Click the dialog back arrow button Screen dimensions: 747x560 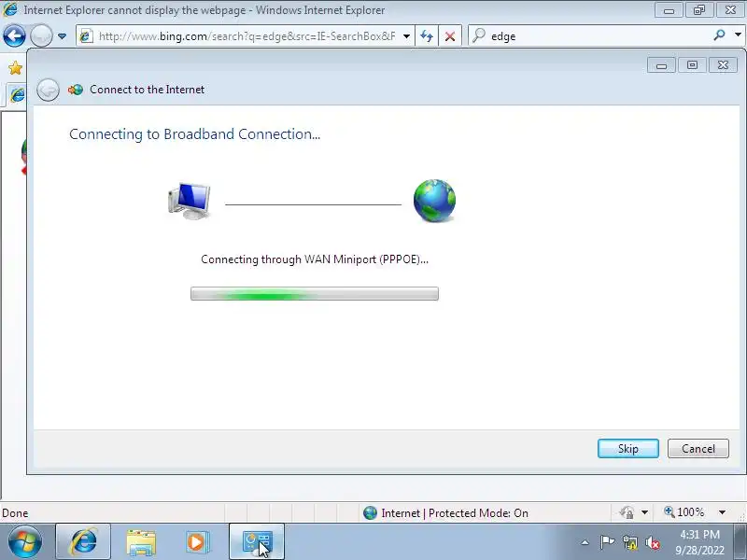point(49,90)
